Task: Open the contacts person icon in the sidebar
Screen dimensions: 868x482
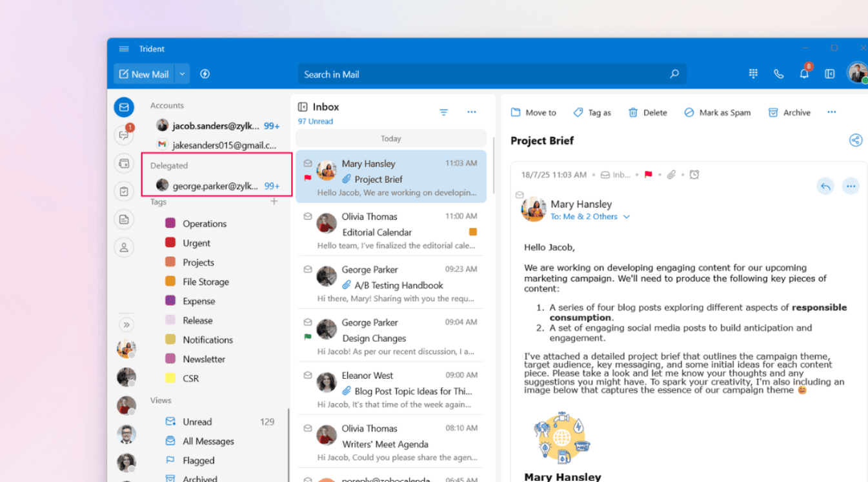Action: coord(124,247)
